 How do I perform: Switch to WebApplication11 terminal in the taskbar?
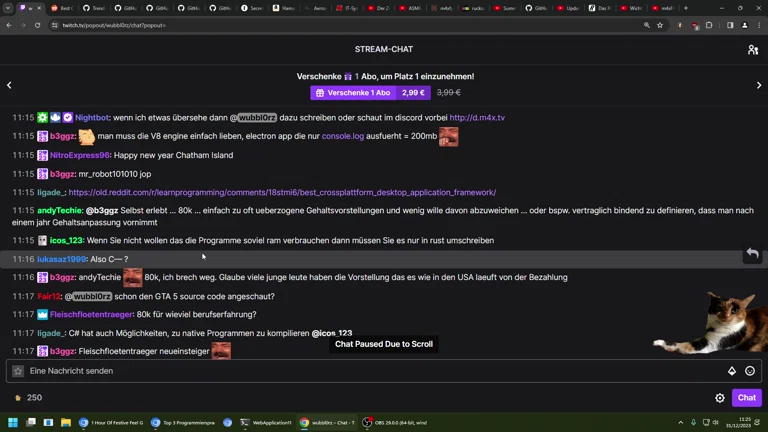pyautogui.click(x=266, y=423)
